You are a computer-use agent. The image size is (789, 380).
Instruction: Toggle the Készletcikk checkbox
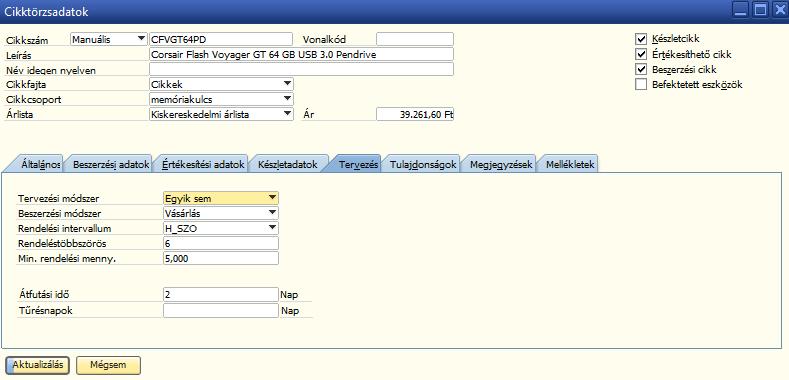[641, 39]
